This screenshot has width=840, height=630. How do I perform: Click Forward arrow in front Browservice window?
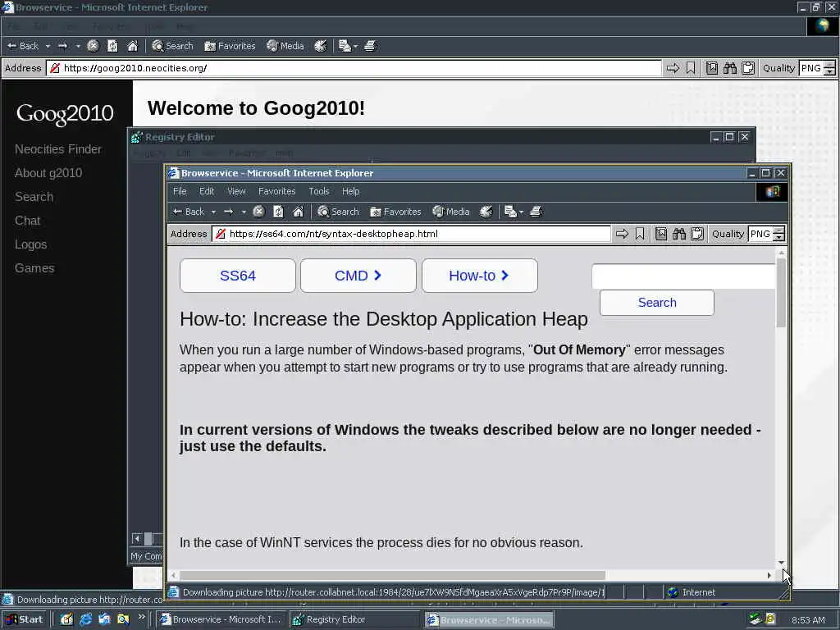228,212
